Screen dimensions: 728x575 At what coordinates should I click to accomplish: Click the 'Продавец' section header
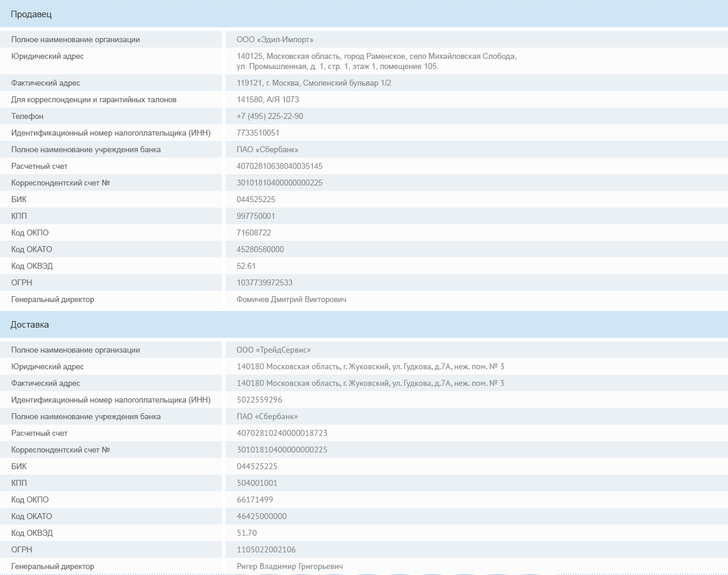coord(364,14)
